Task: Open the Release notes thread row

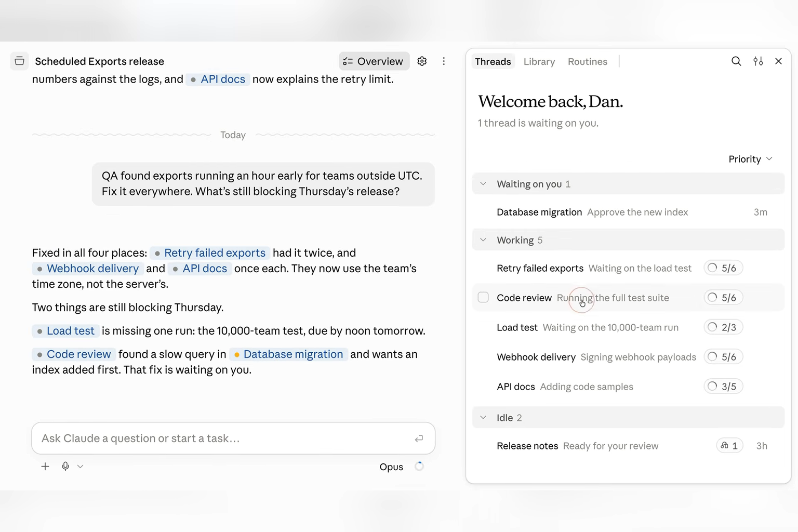Action: click(628, 446)
